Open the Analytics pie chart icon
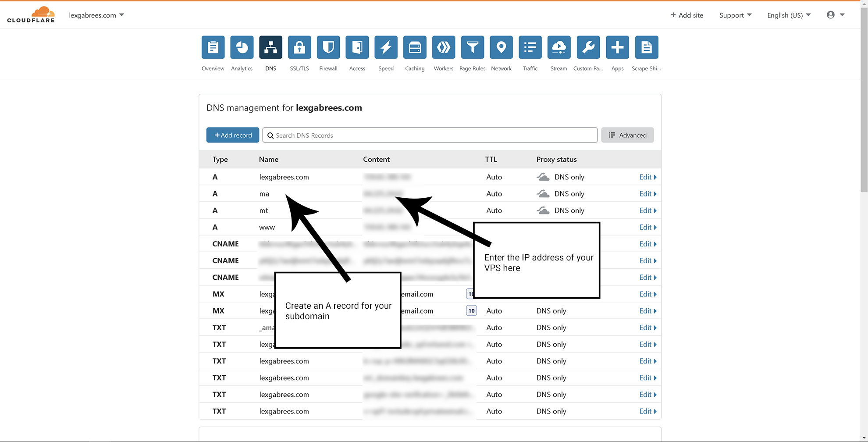Image resolution: width=868 pixels, height=442 pixels. [242, 47]
